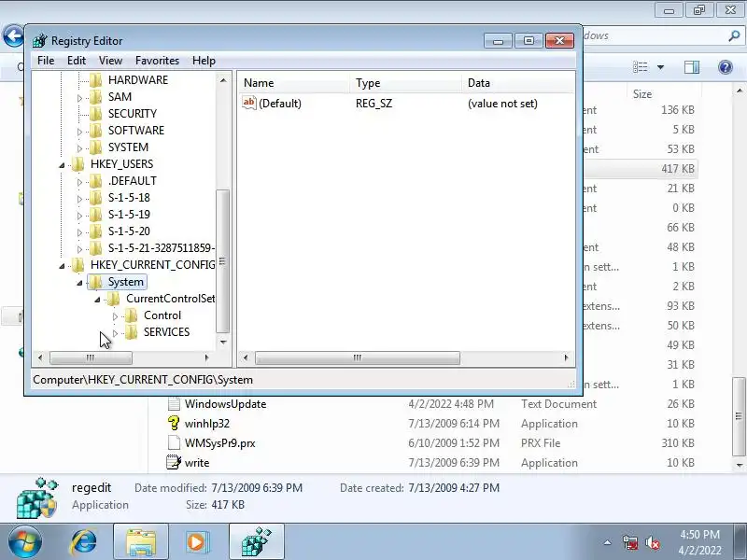Select the SECURITY key folder icon

tap(96, 113)
